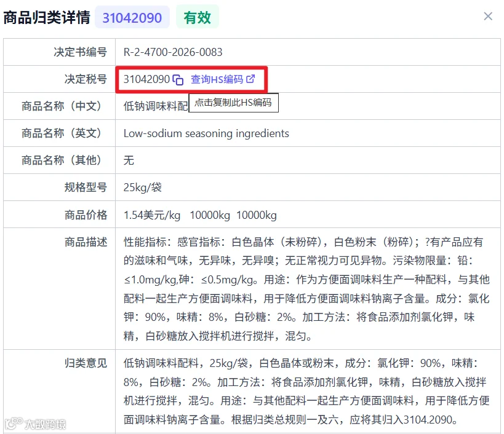504x434 pixels.
Task: Click the 商品名称(英文) label
Action: [x=62, y=133]
